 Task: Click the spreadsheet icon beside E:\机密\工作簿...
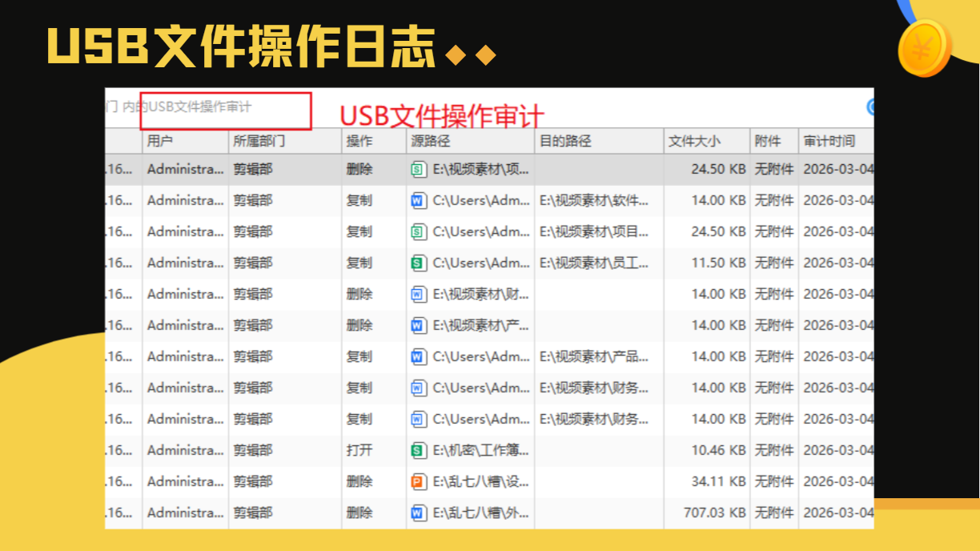pos(418,450)
